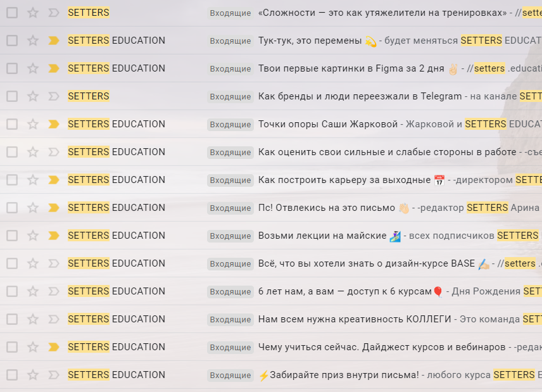Select the «Сложности — это как утяжелители» email checkbox

(x=12, y=13)
